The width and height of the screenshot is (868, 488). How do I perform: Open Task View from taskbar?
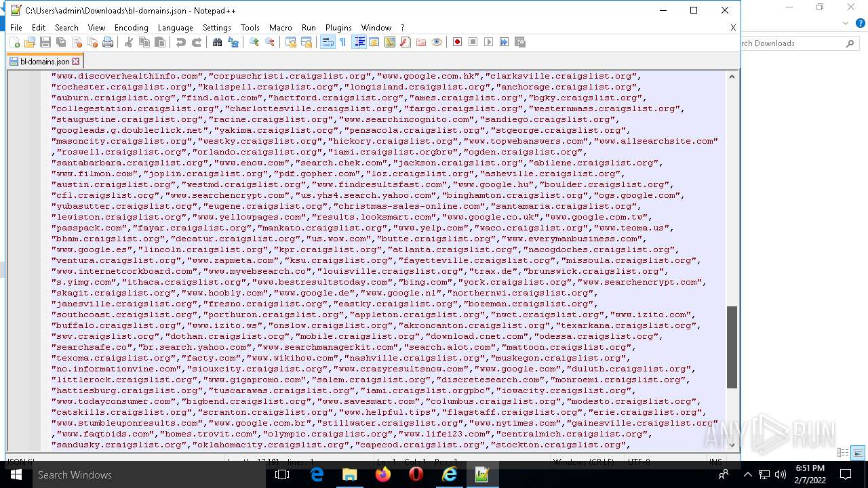tap(282, 475)
